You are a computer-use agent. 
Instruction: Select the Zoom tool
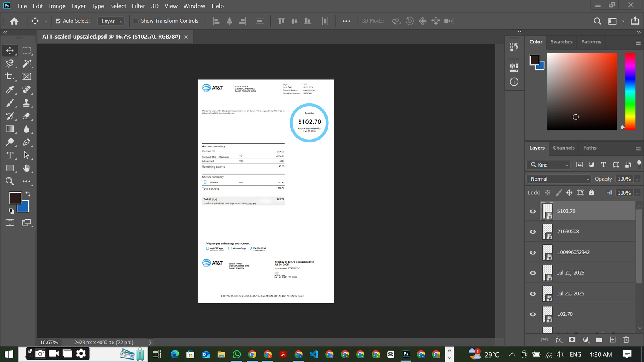point(10,181)
